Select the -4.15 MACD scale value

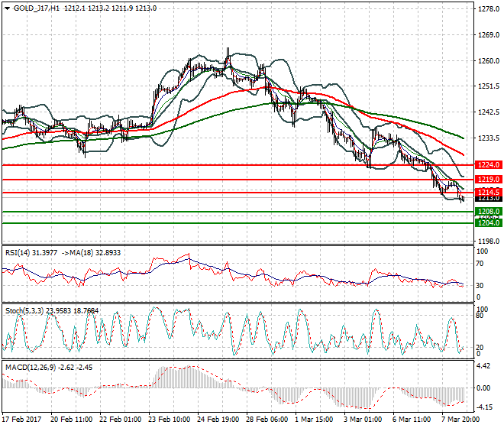click(x=483, y=407)
